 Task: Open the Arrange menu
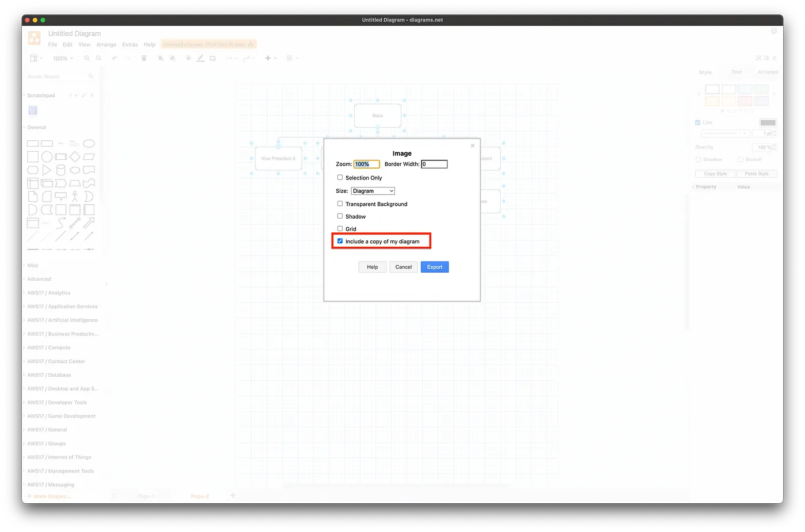click(x=106, y=44)
